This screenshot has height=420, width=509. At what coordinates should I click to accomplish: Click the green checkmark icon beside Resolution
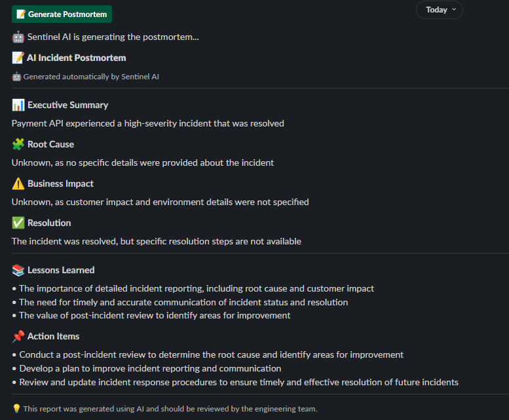[x=18, y=223]
